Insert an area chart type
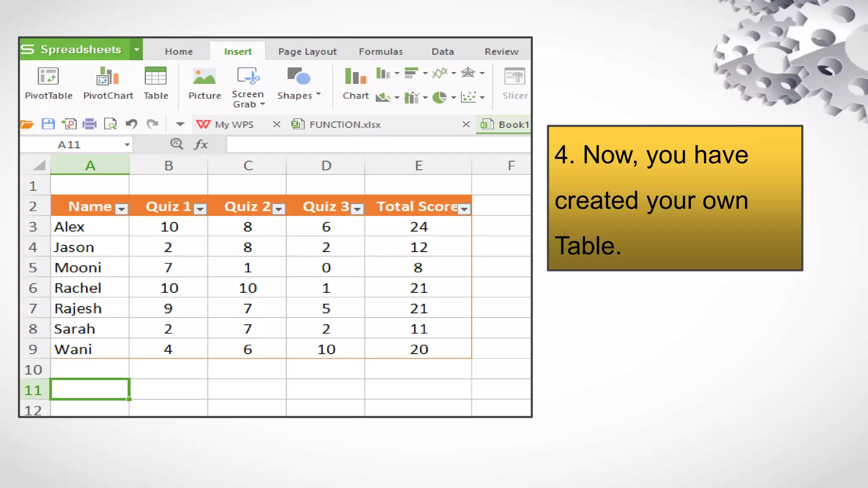868x488 pixels. coord(384,98)
